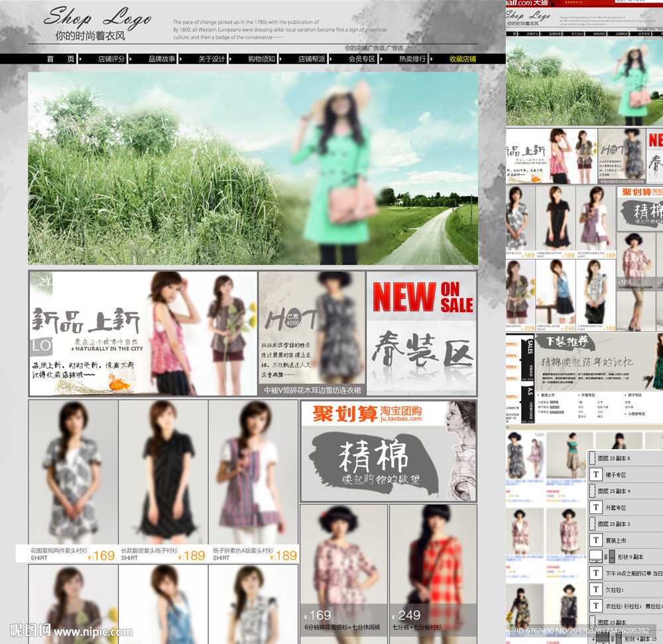This screenshot has width=663, height=644.
Task: Open the 店铺帮派 navigation item
Action: click(312, 59)
